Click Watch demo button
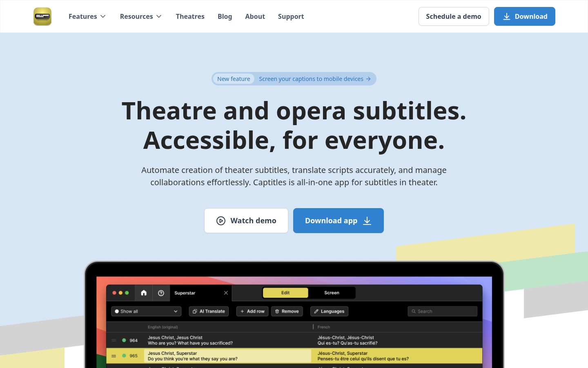The width and height of the screenshot is (588, 368). coord(246,221)
